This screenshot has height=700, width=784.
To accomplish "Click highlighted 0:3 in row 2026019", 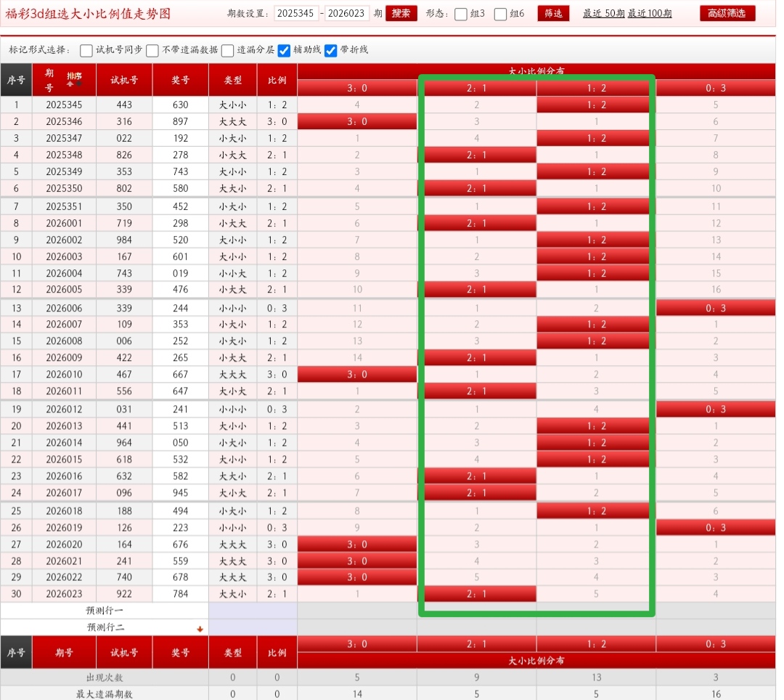I will [x=716, y=527].
